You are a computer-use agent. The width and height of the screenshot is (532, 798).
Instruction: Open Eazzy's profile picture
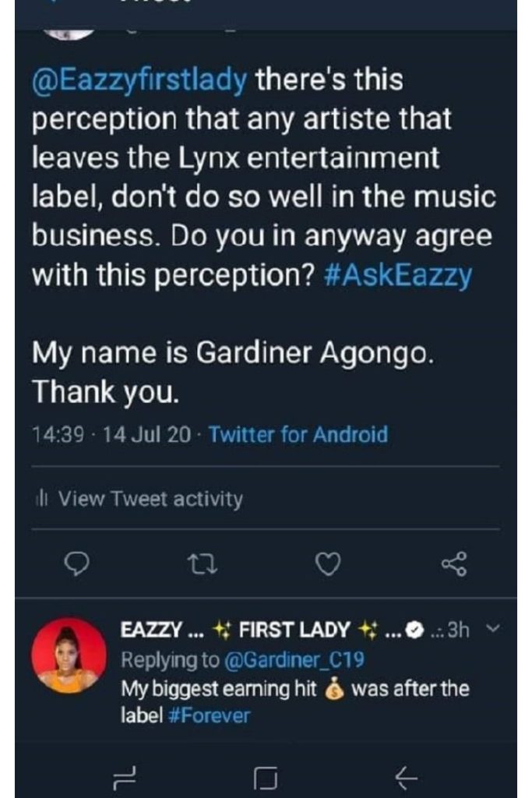(69, 655)
